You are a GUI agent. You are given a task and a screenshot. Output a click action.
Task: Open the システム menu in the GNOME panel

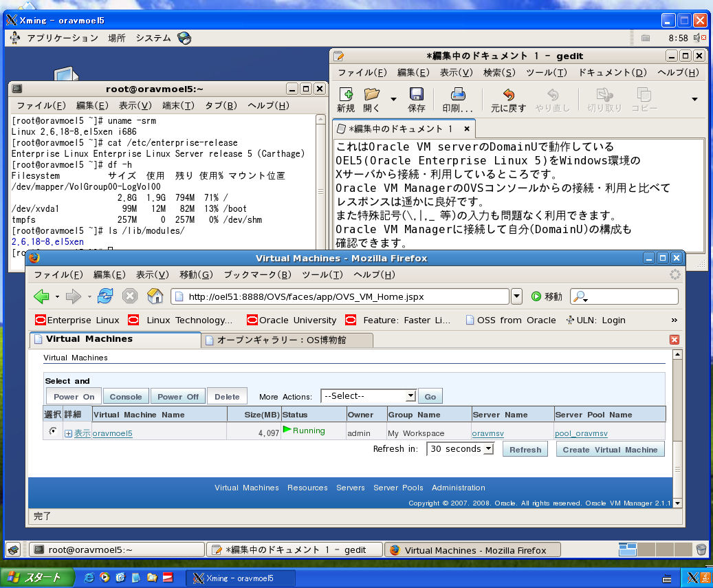coord(153,39)
